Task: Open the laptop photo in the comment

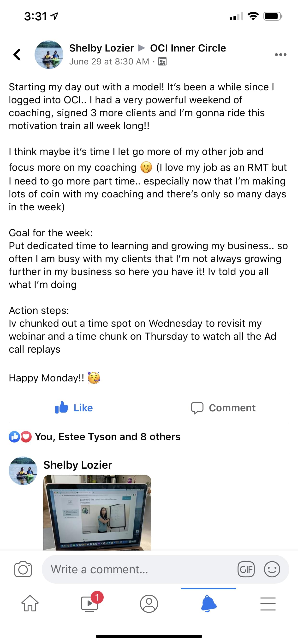Action: (x=97, y=512)
